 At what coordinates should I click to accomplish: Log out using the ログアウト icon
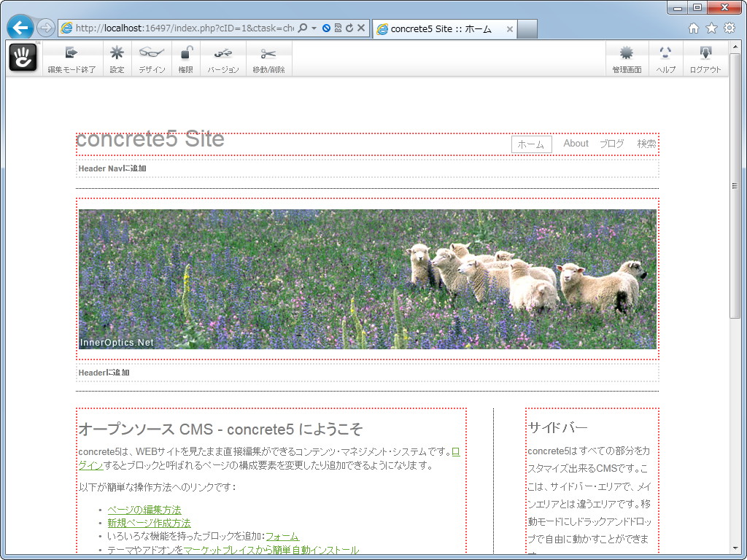point(704,58)
